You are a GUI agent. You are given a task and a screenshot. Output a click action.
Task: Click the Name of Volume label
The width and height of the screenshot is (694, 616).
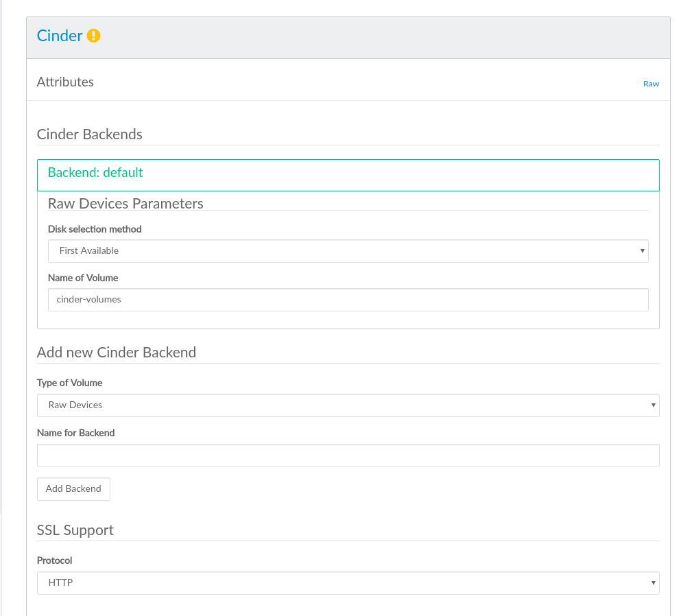coord(83,278)
